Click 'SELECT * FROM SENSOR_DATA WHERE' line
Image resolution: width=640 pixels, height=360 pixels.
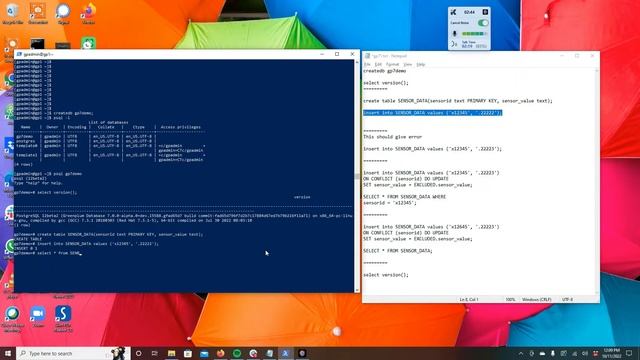(x=404, y=197)
